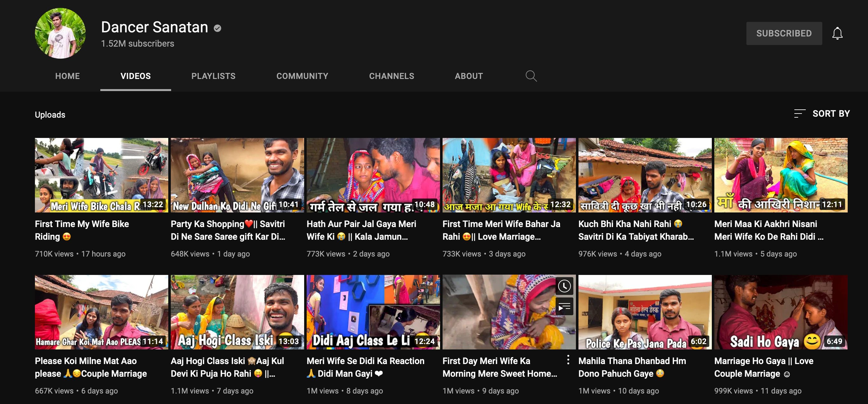
Task: Click the verified checkmark badge
Action: tap(217, 28)
